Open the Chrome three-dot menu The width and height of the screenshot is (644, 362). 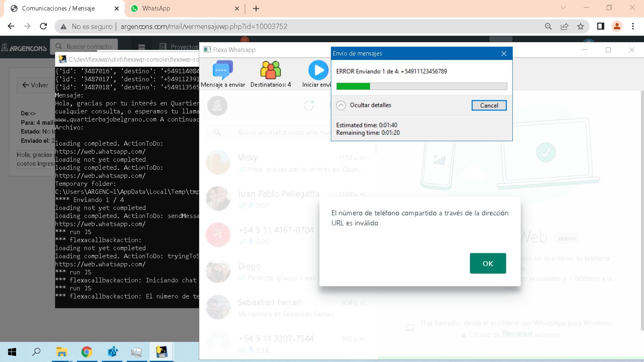click(x=633, y=26)
